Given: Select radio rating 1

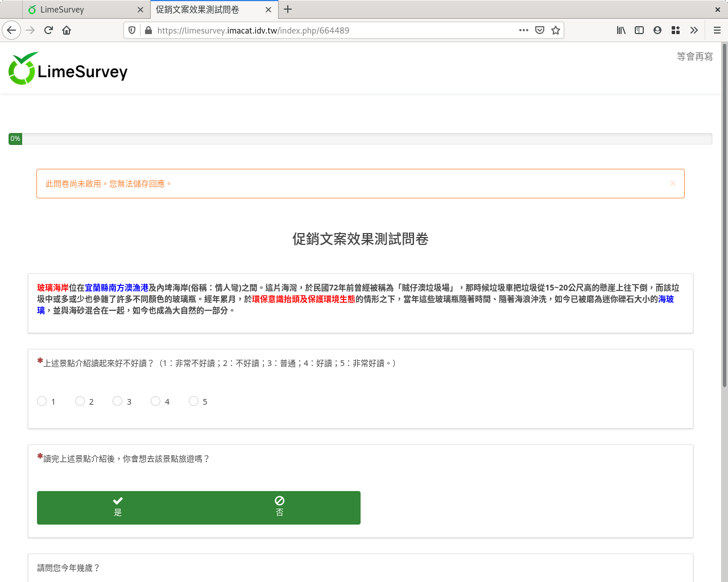Looking at the screenshot, I should click(42, 401).
